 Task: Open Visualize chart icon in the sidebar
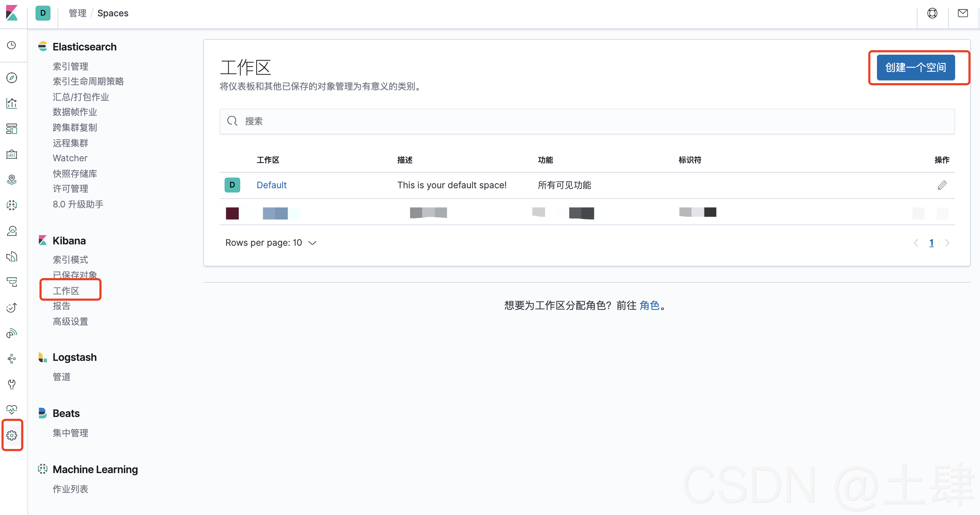coord(12,103)
